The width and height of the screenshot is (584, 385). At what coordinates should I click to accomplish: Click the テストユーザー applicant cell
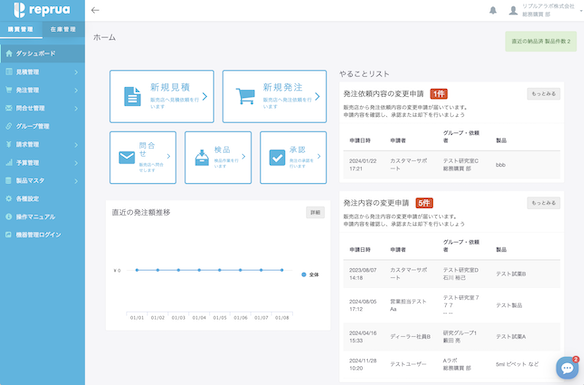click(x=408, y=364)
